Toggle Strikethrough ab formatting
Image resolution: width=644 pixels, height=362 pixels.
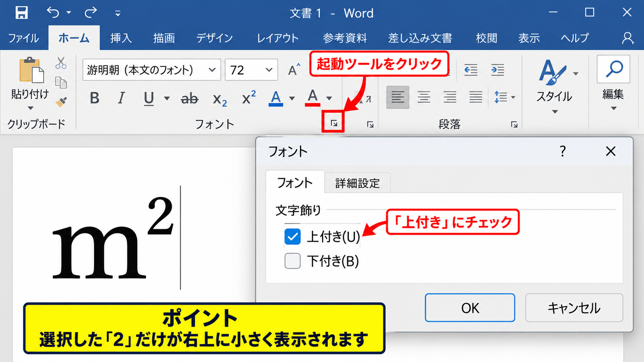(190, 98)
